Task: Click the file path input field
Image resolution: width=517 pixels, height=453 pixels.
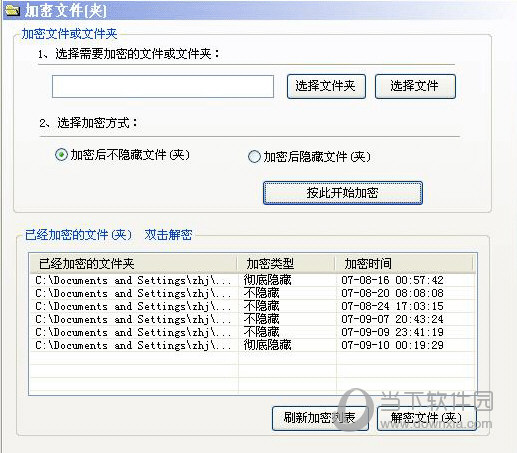Action: tap(163, 87)
